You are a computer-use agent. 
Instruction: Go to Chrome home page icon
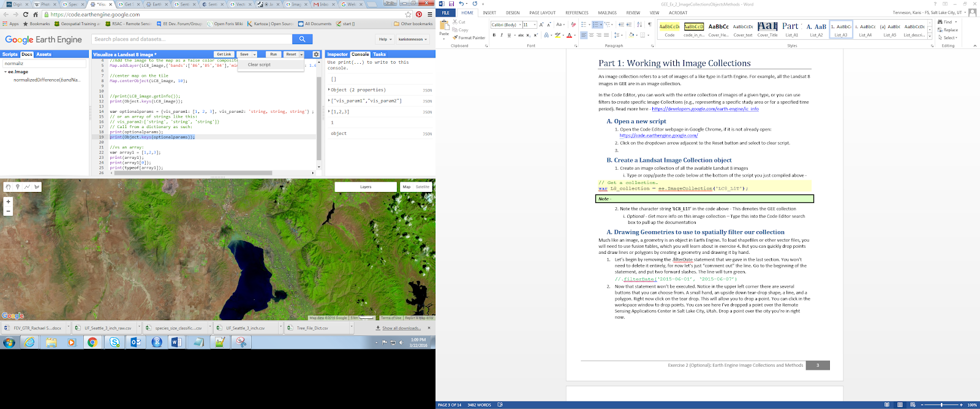tap(36, 14)
